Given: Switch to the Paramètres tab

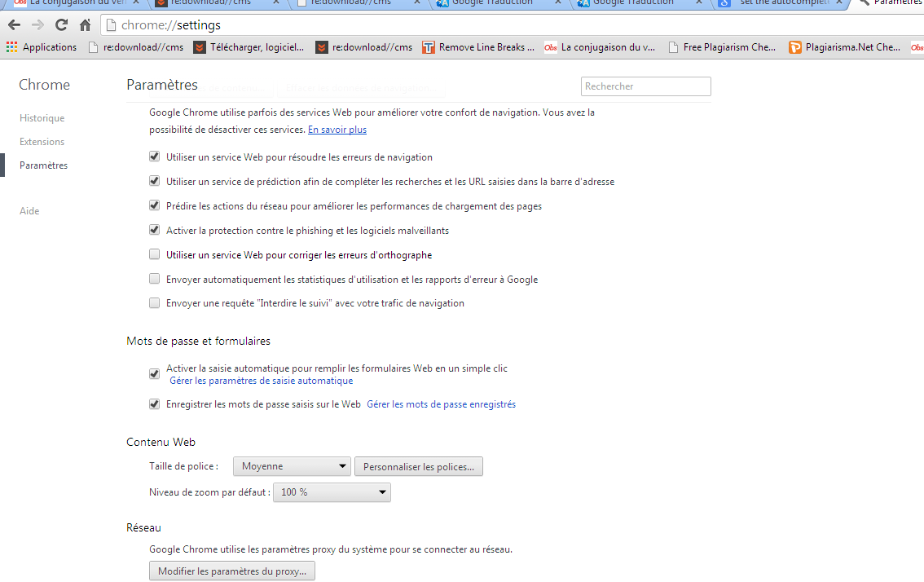Looking at the screenshot, I should click(x=890, y=2).
